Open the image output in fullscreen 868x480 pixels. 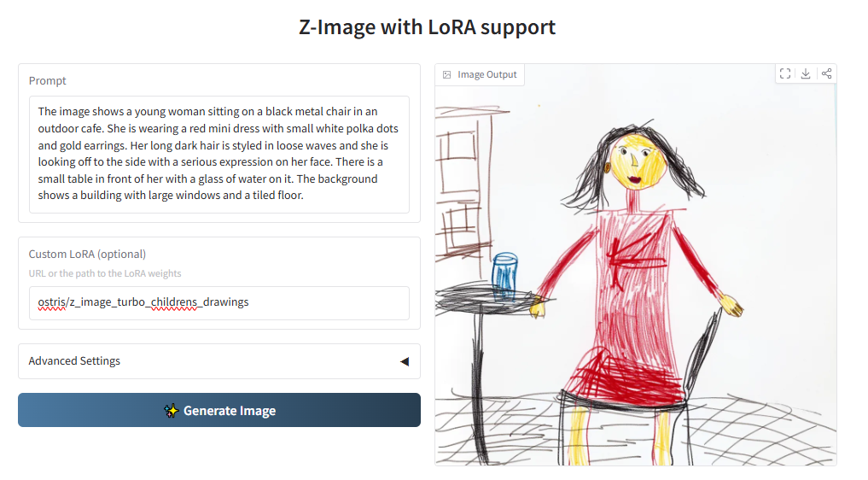tap(785, 73)
